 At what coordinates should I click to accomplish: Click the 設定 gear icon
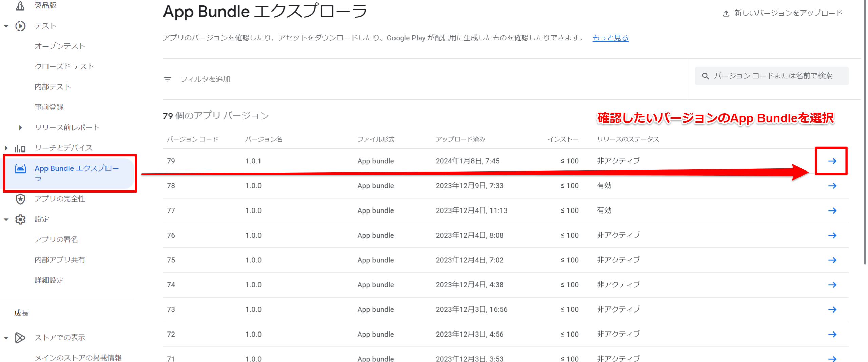[20, 219]
